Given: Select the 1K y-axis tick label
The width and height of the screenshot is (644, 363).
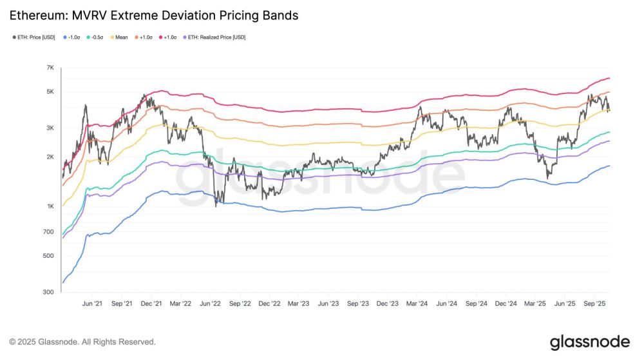Looking at the screenshot, I should click(50, 206).
